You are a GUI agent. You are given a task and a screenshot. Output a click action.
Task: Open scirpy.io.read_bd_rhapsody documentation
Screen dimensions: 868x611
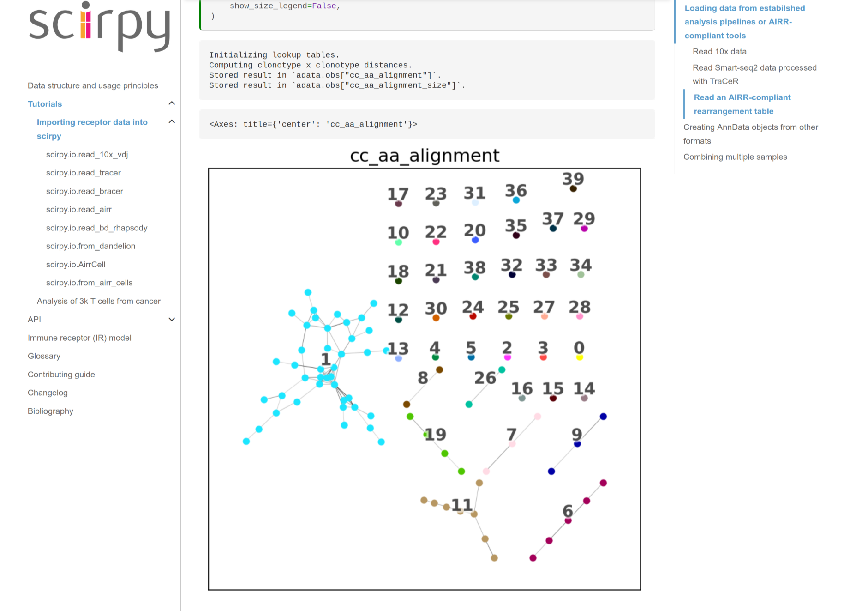point(96,228)
